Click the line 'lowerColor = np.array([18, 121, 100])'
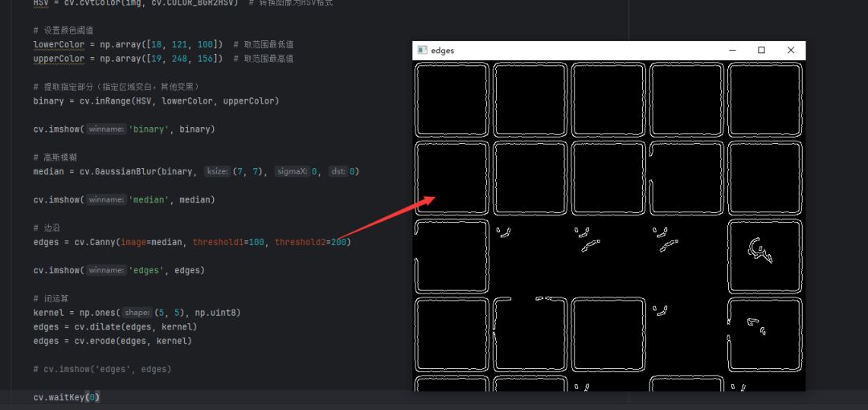 tap(129, 44)
